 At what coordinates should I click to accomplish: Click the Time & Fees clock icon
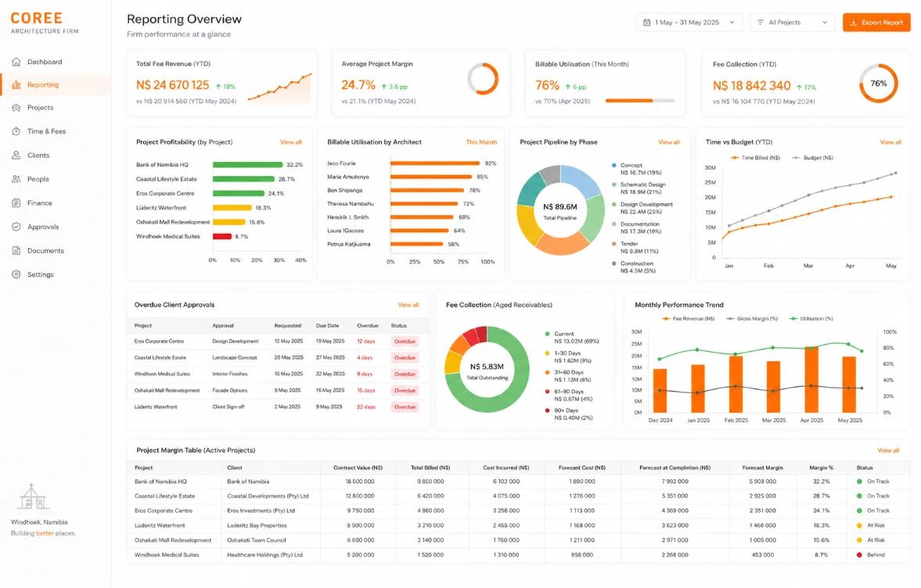tap(16, 131)
